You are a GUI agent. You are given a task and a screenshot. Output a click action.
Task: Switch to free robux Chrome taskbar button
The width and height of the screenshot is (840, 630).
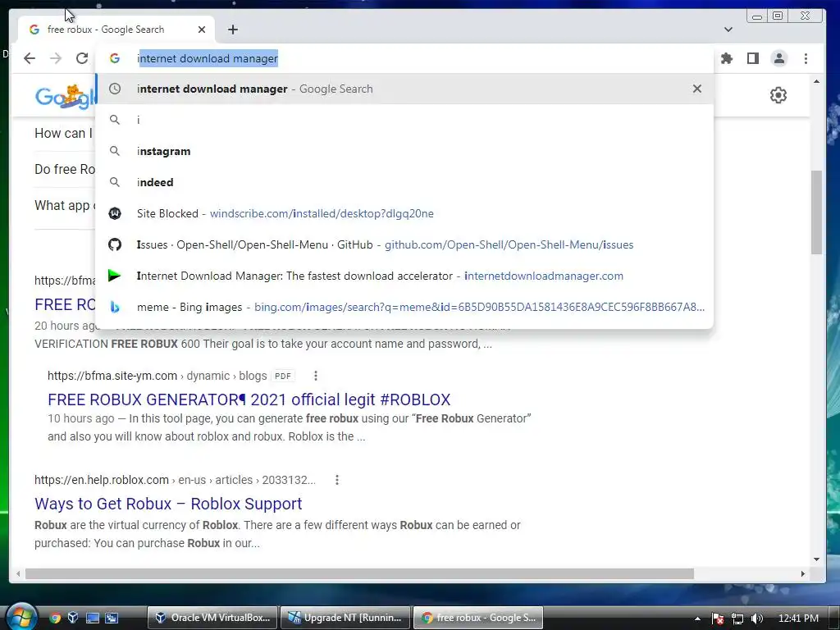tap(478, 618)
